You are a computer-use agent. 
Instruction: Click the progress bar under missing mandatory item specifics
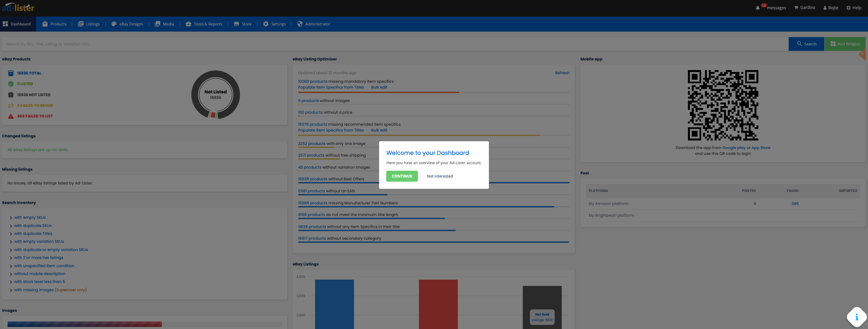(434, 92)
